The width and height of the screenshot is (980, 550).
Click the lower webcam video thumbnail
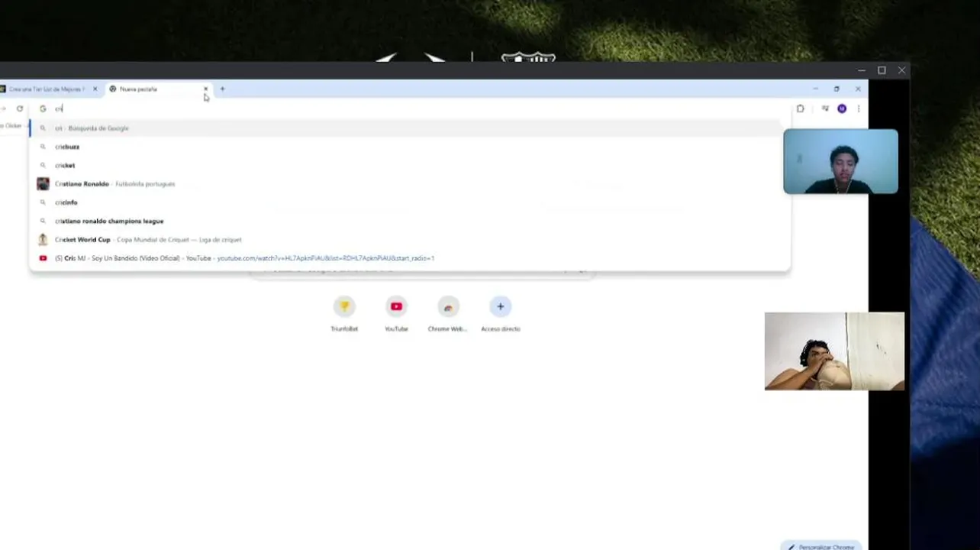coord(834,351)
